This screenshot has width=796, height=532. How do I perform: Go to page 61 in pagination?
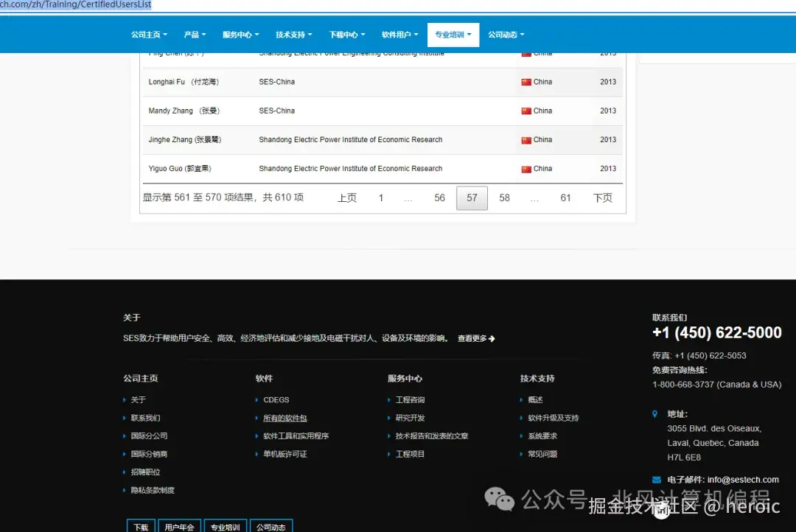click(x=565, y=197)
